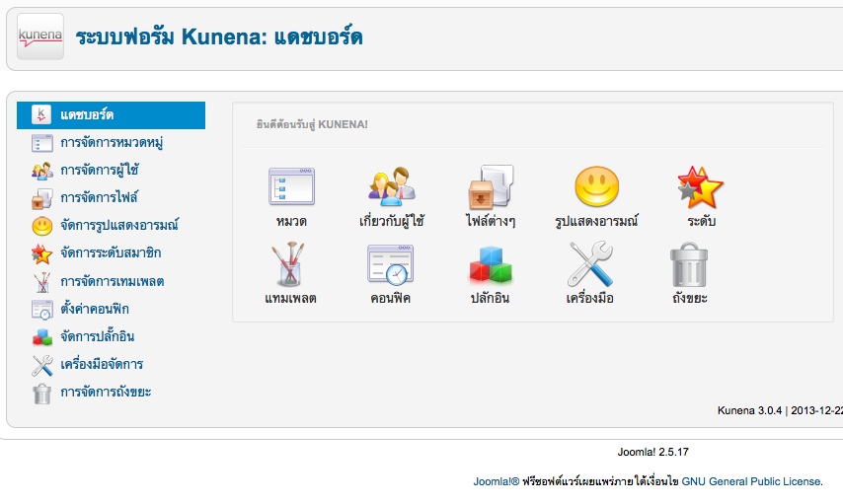This screenshot has height=504, width=843.
Task: Click the คอนฟิค label in the panel
Action: coord(390,298)
